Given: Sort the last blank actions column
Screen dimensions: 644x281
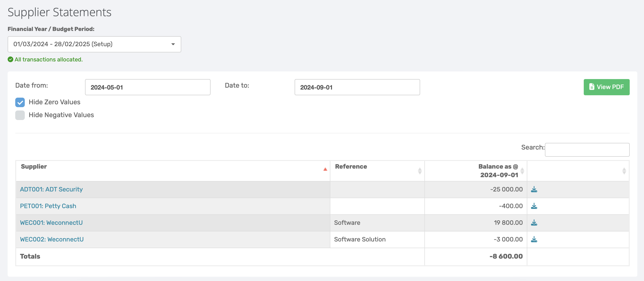Looking at the screenshot, I should point(624,171).
